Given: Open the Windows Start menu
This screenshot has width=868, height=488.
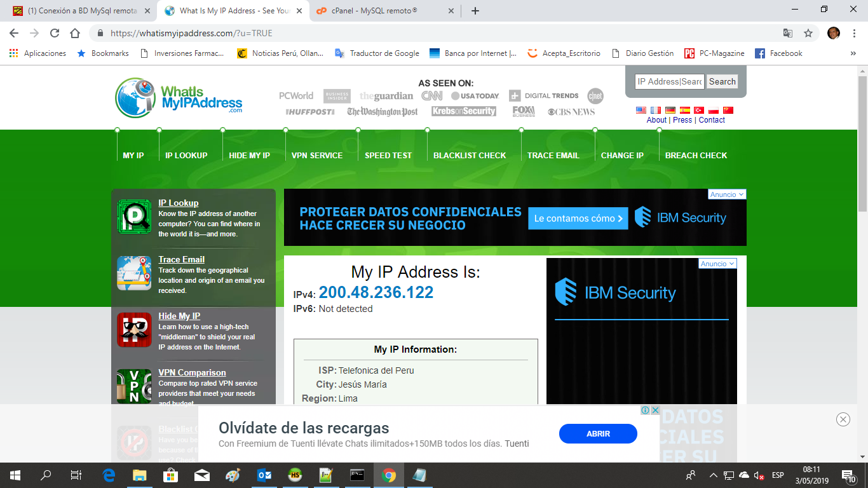Looking at the screenshot, I should [15, 475].
